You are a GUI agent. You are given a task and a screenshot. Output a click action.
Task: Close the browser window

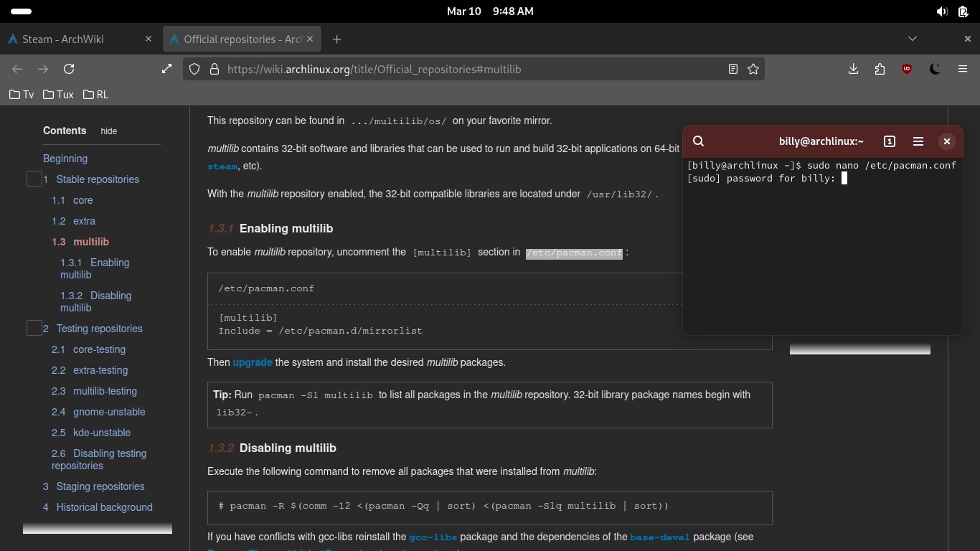[x=967, y=39]
